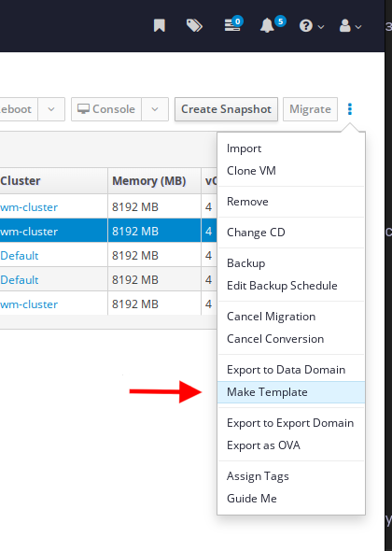
Task: Open Edit Backup Schedule menu entry
Action: [x=291, y=286]
